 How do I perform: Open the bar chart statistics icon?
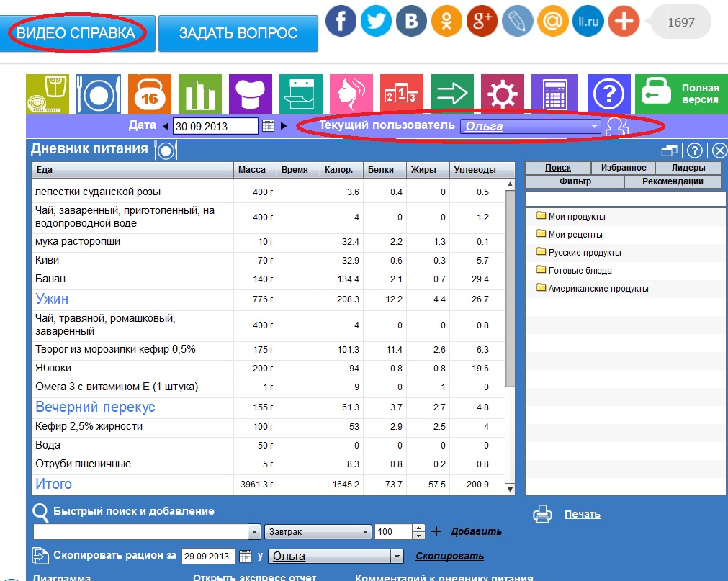click(199, 94)
